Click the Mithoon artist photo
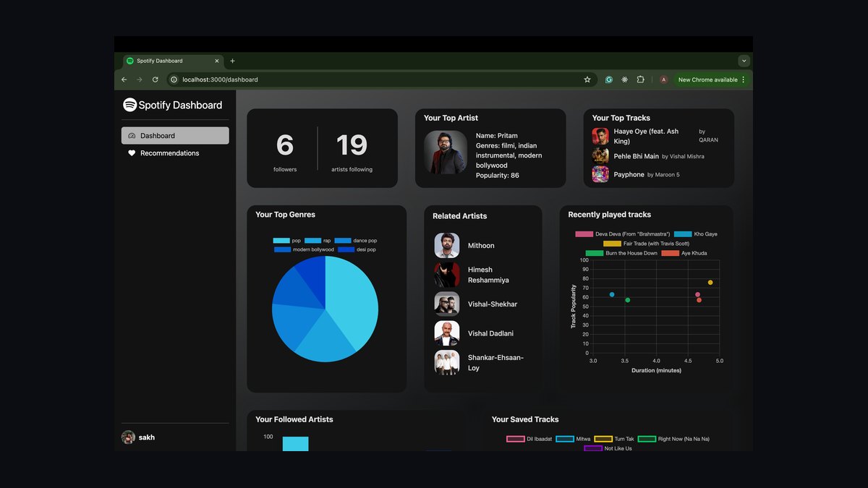The height and width of the screenshot is (488, 868). tap(447, 245)
